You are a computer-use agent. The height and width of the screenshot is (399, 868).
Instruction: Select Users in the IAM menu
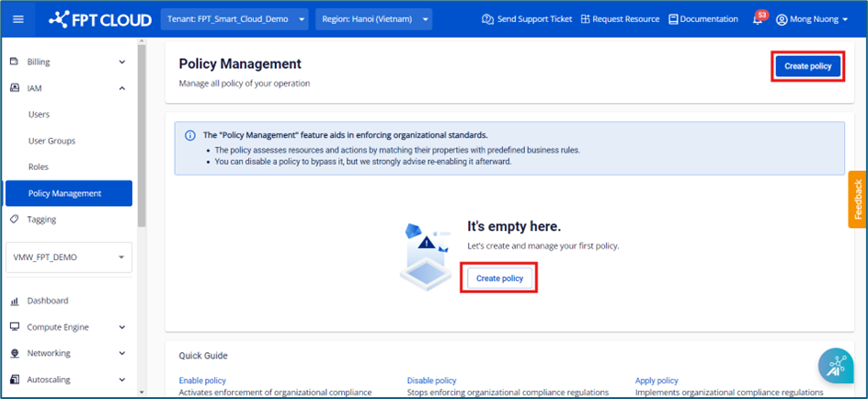point(40,115)
